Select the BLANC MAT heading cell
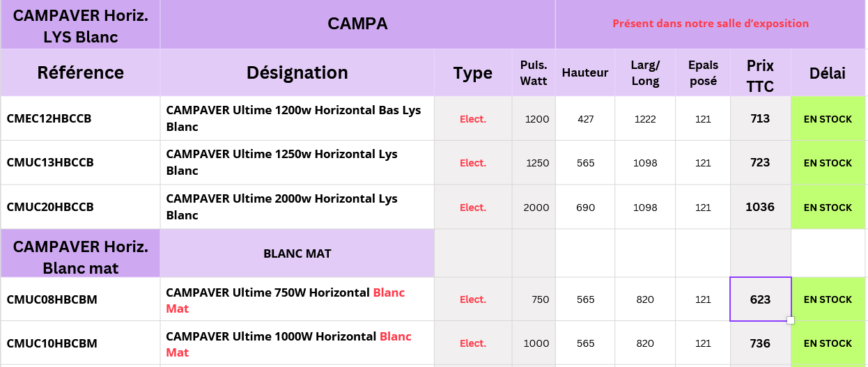Image resolution: width=868 pixels, height=367 pixels. pos(297,253)
